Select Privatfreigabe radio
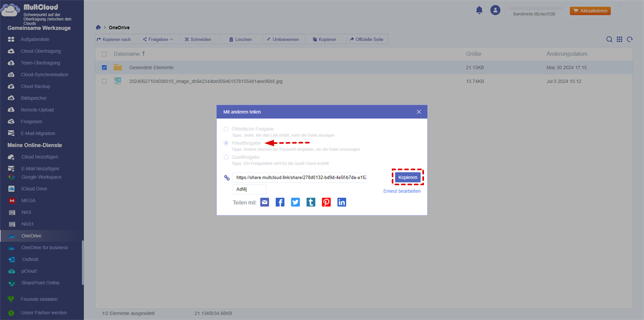The width and height of the screenshot is (644, 320). click(x=226, y=143)
